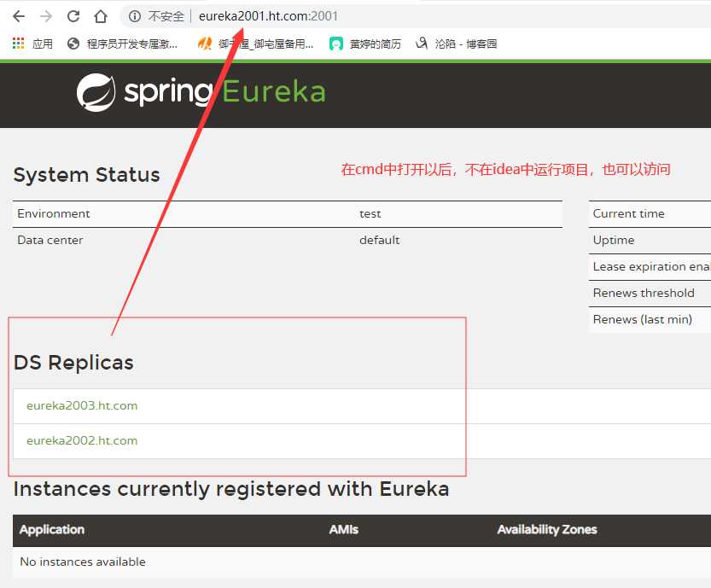Image resolution: width=711 pixels, height=588 pixels.
Task: Open replica link eureka2003.ht.com
Action: point(82,405)
